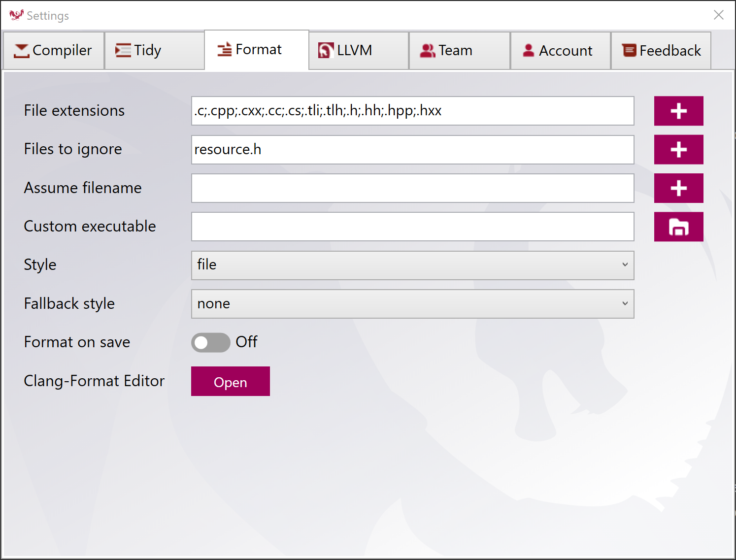The image size is (736, 560).
Task: Add an entry to Files to ignore
Action: [678, 149]
